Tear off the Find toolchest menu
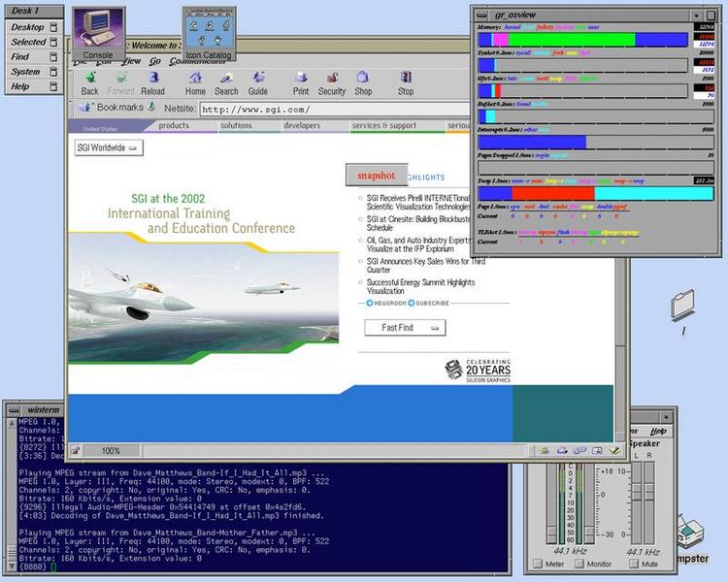This screenshot has width=728, height=582. tap(53, 56)
